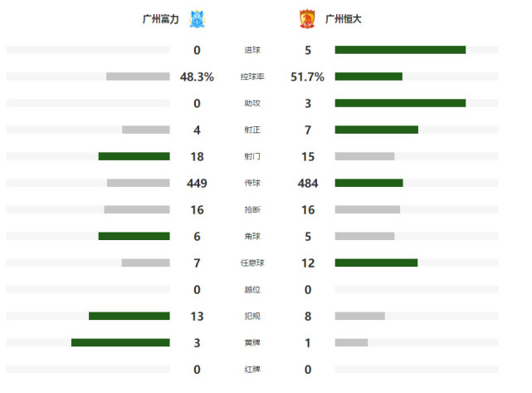Image resolution: width=532 pixels, height=393 pixels.
Task: Click 广州恒大's green assists bar
Action: [x=400, y=103]
